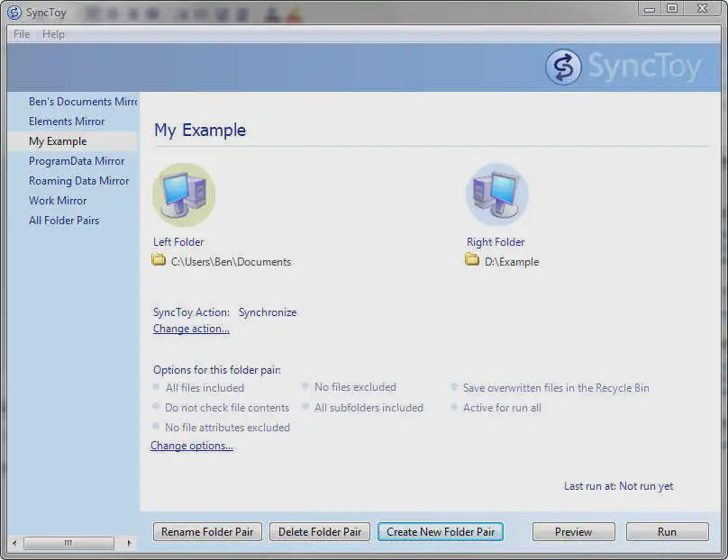Image resolution: width=728 pixels, height=560 pixels.
Task: Click the Change options link
Action: 191,445
